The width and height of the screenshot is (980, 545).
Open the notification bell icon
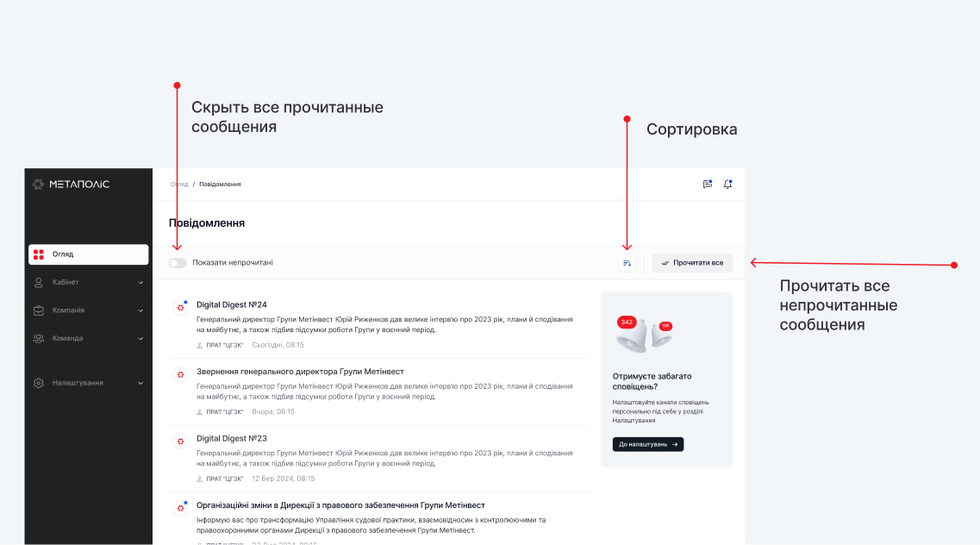[x=727, y=184]
